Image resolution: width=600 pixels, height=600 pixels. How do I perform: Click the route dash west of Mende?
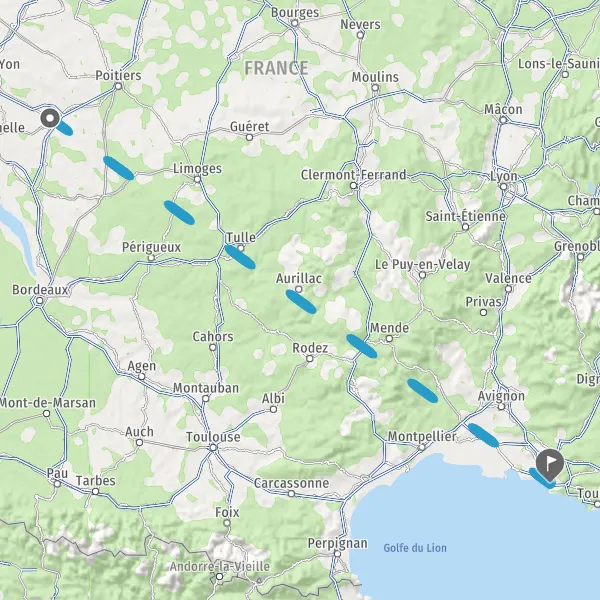(362, 346)
